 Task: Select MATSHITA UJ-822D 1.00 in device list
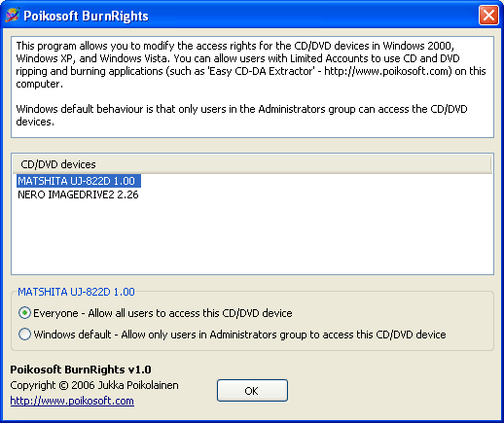(x=79, y=181)
